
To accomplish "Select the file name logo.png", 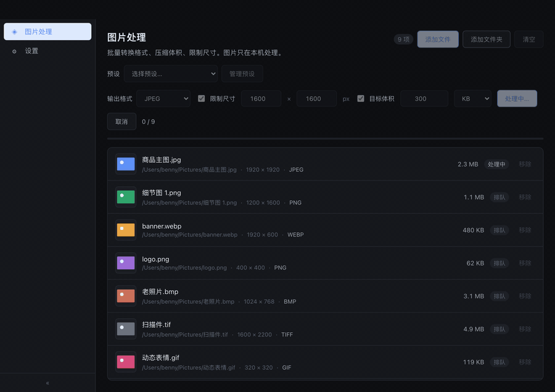I will 155,259.
